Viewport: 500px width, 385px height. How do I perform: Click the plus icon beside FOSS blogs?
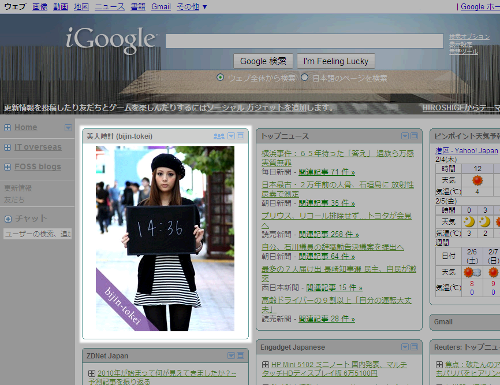tap(7, 167)
